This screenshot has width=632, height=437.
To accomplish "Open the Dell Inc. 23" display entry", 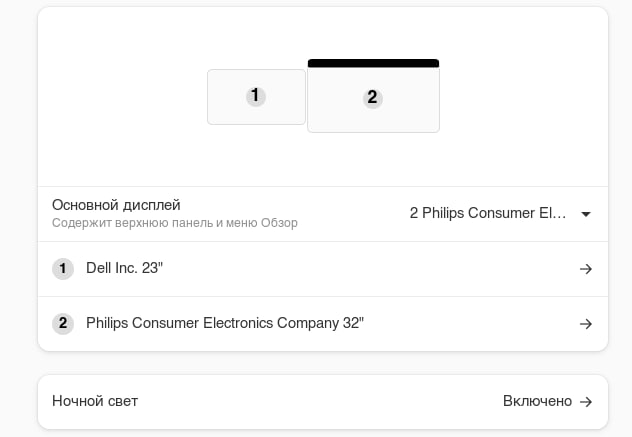I will (x=124, y=268).
